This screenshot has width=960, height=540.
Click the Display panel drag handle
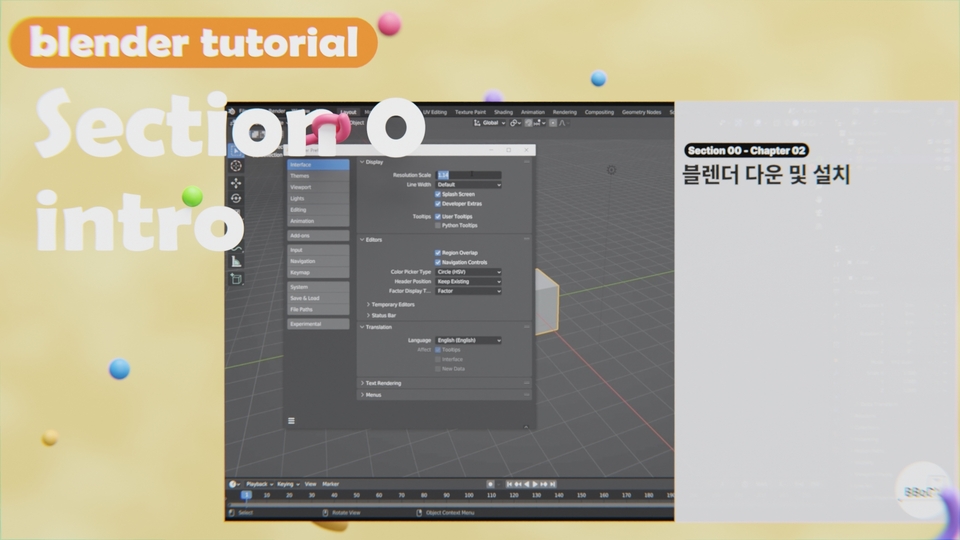click(x=527, y=162)
